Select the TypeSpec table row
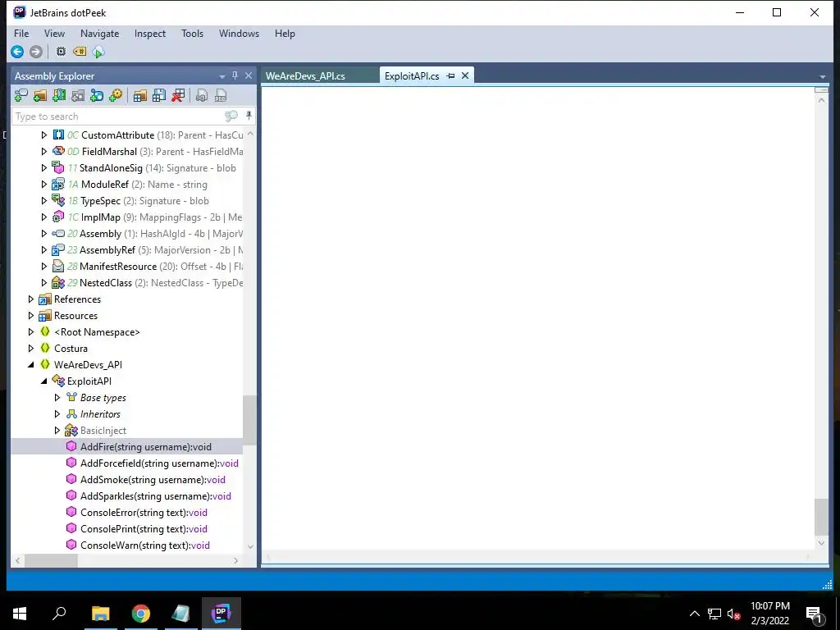Viewport: 840px width, 630px height. pyautogui.click(x=127, y=201)
